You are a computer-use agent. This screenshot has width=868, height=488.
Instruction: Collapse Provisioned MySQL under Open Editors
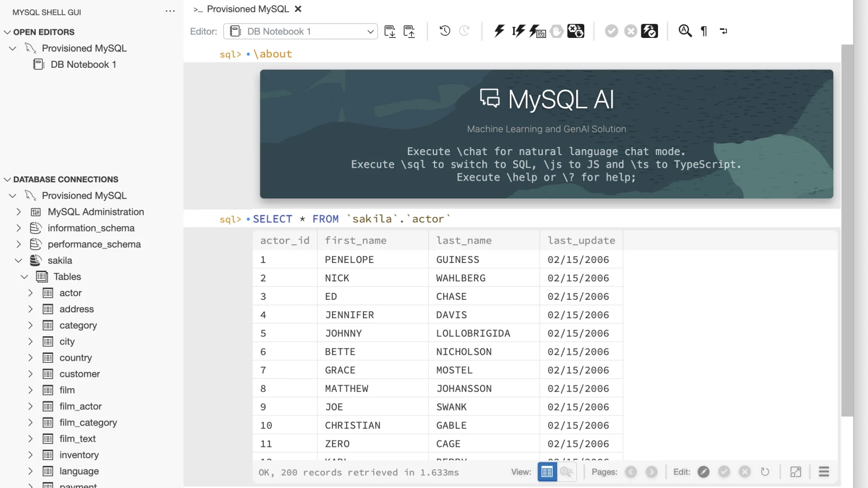(13, 48)
